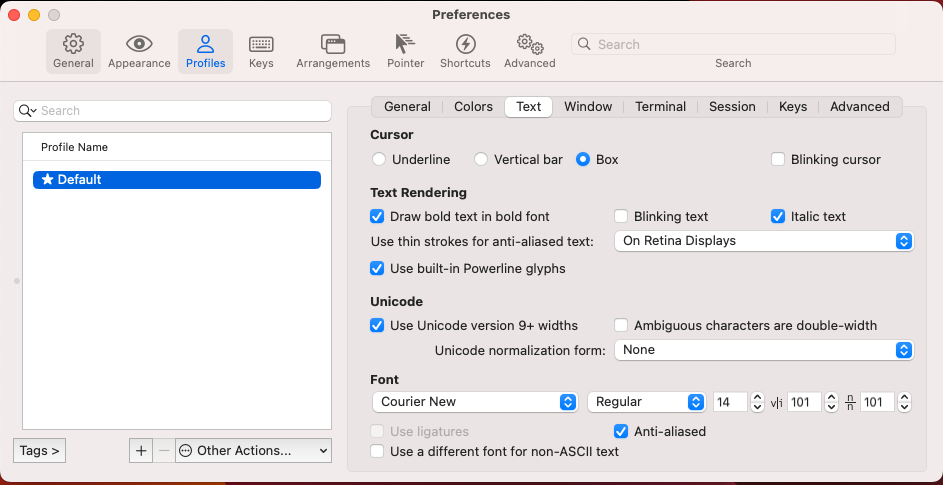Add a new profile with plus button

click(141, 451)
